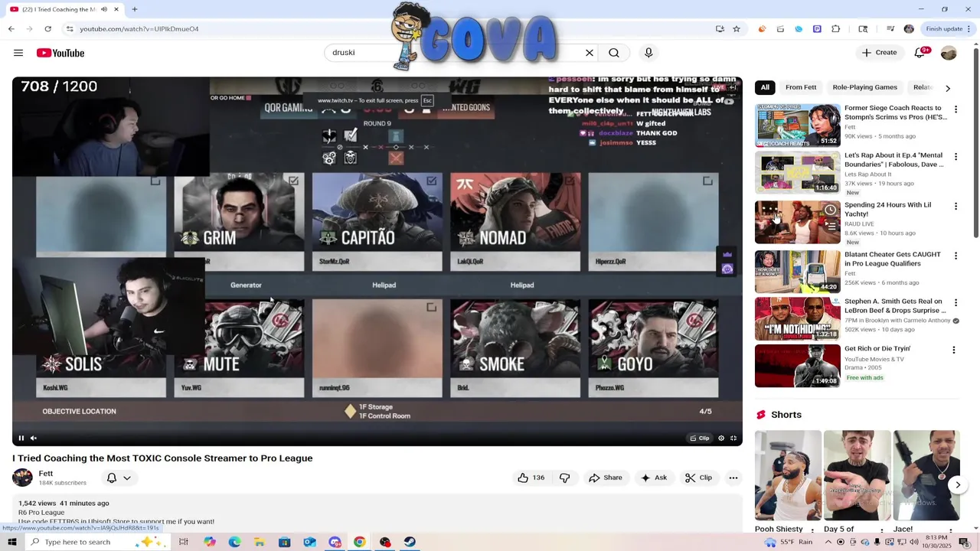Click the Finish update button
980x551 pixels.
(948, 29)
